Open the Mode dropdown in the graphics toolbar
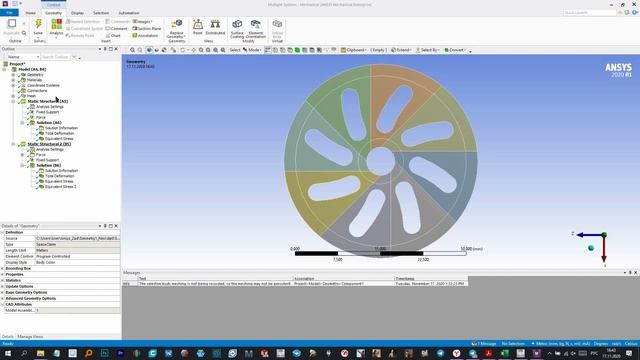640x360 pixels. click(x=252, y=50)
